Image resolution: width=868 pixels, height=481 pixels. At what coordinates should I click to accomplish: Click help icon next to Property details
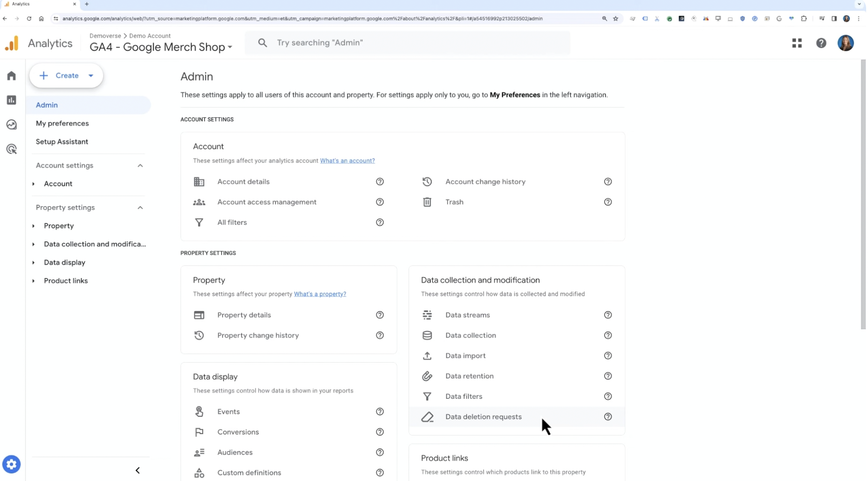point(380,315)
